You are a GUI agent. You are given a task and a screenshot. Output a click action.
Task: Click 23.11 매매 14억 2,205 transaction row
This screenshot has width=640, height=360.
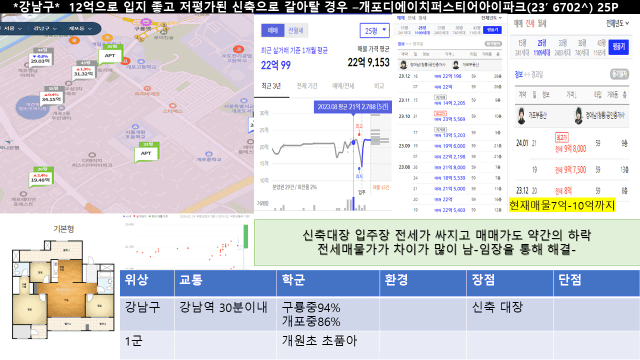[450, 100]
